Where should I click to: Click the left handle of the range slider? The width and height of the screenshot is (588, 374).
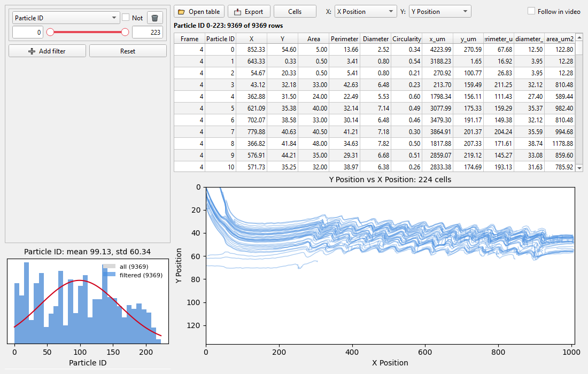click(50, 32)
